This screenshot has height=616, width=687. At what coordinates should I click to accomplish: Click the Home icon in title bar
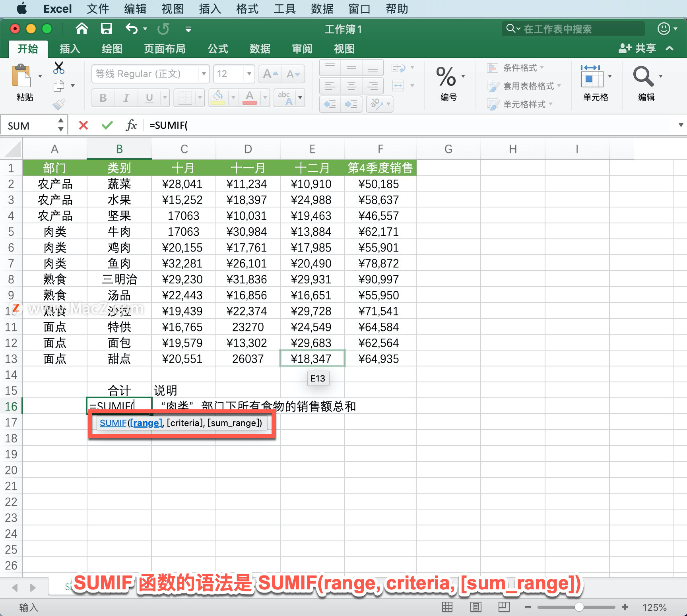pos(82,29)
